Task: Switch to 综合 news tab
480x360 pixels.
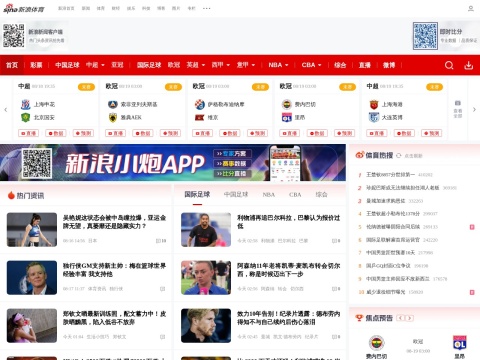Action: tap(321, 194)
